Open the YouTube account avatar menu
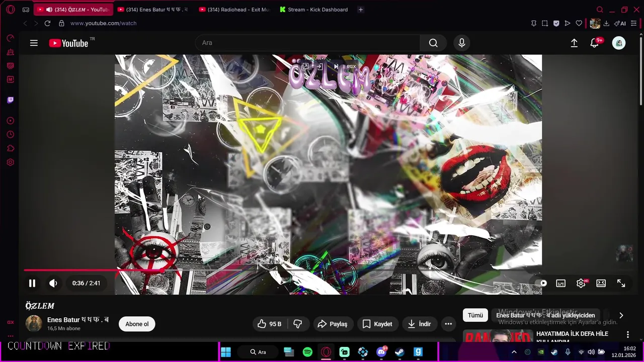 click(x=619, y=43)
